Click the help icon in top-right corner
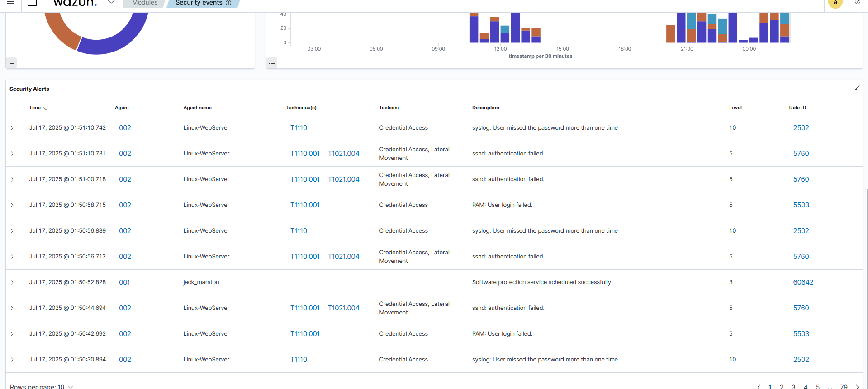Screen dimensions: 868x389 tap(857, 2)
